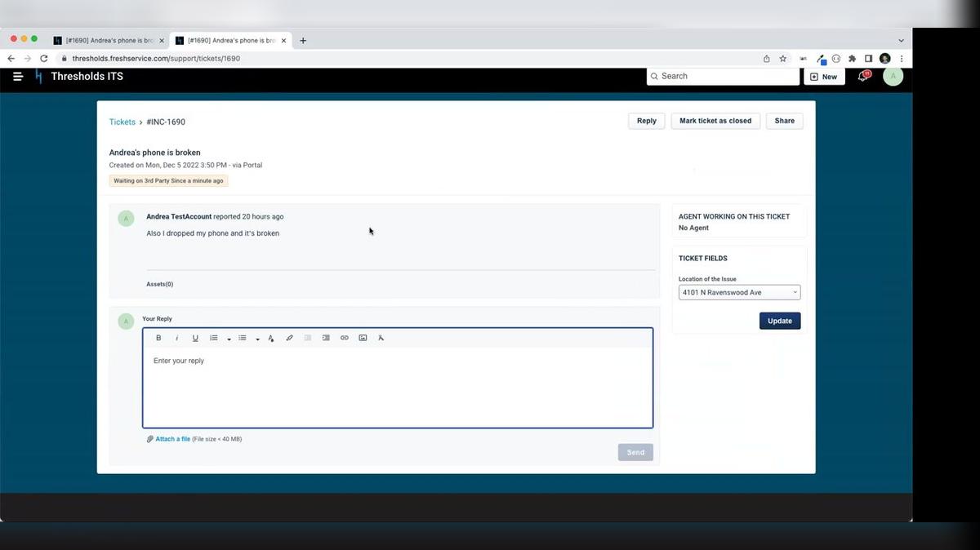The height and width of the screenshot is (550, 980).
Task: Click the browser address bar URL
Action: click(x=156, y=59)
